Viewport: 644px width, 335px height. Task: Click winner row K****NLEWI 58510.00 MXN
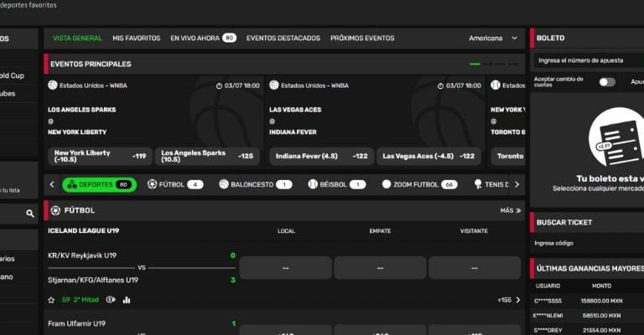click(588, 316)
